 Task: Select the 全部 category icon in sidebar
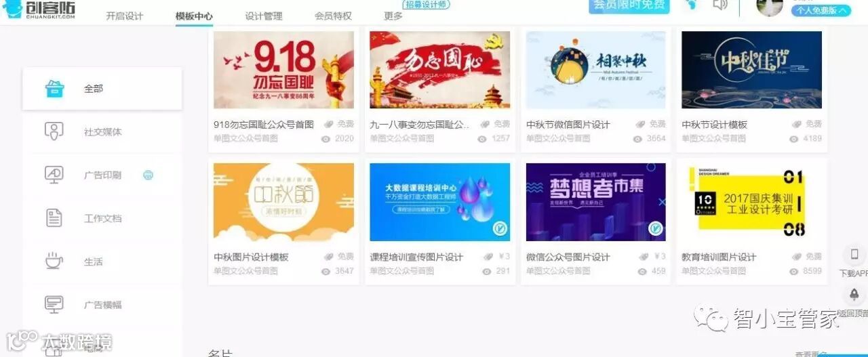click(54, 89)
